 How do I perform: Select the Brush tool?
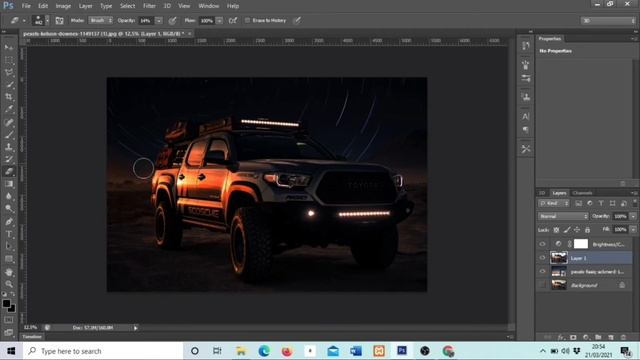[9, 134]
